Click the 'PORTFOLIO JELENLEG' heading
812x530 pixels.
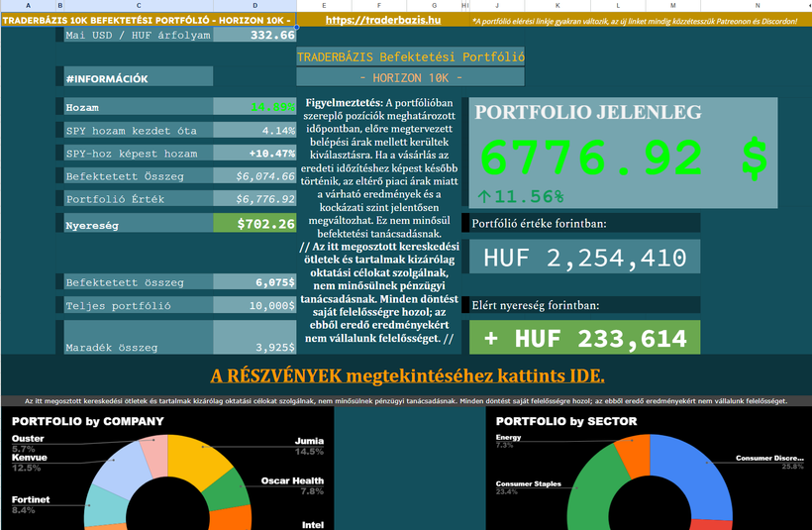click(x=588, y=112)
